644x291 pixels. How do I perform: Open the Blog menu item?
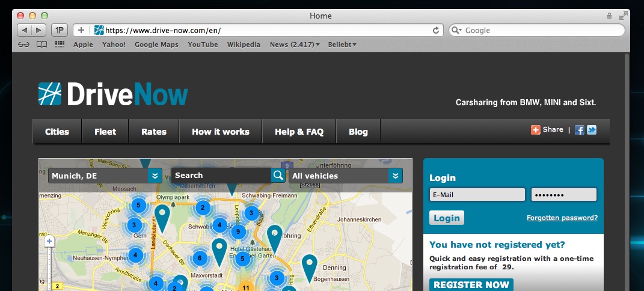(x=358, y=132)
